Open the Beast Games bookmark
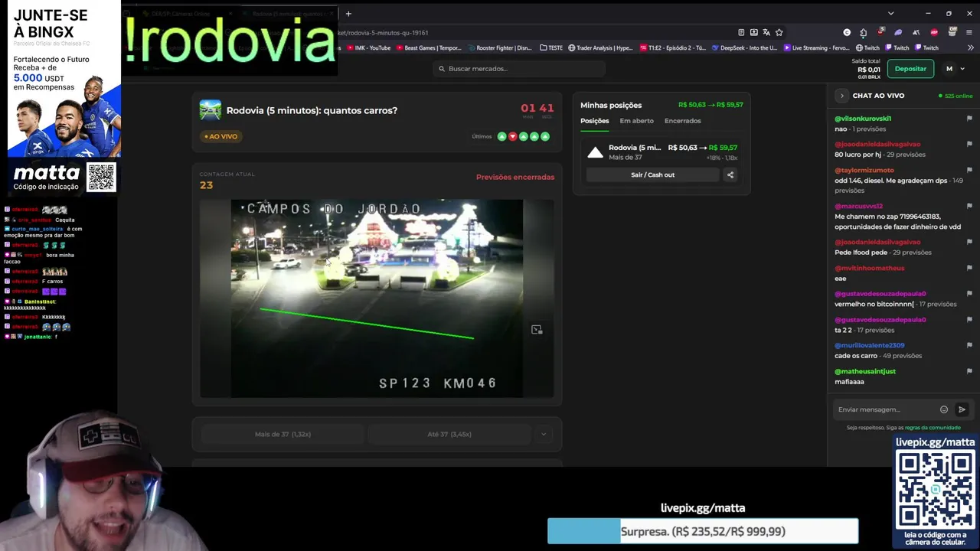Image resolution: width=980 pixels, height=551 pixels. coord(428,47)
